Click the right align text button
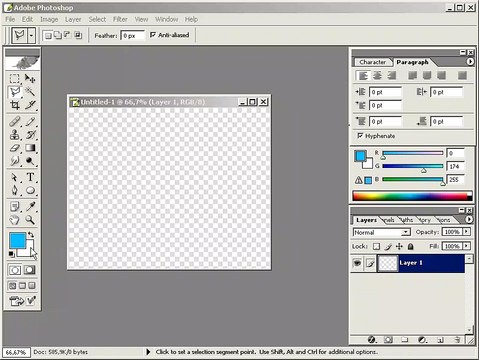This screenshot has height=360, width=479. coord(392,76)
